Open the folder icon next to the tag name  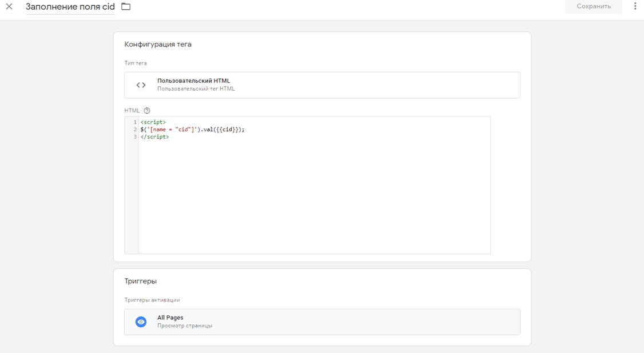[126, 6]
